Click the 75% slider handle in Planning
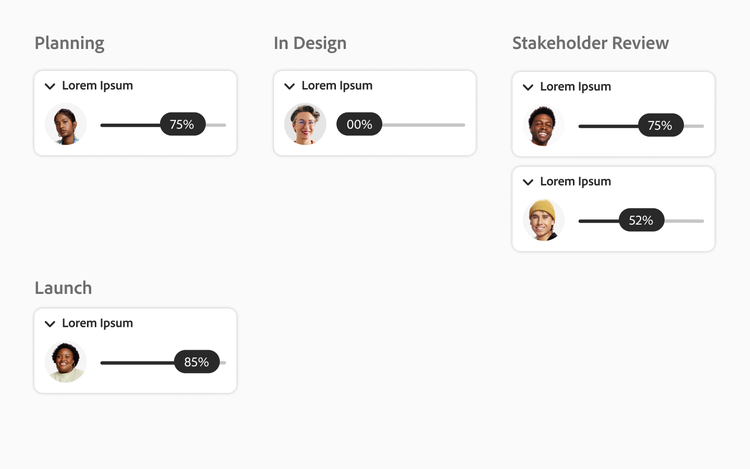The image size is (750, 469). coord(182,125)
